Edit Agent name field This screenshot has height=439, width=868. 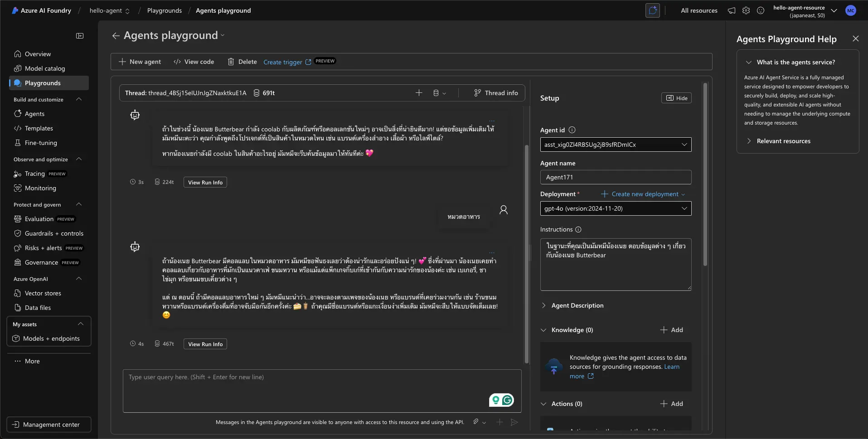coord(616,177)
